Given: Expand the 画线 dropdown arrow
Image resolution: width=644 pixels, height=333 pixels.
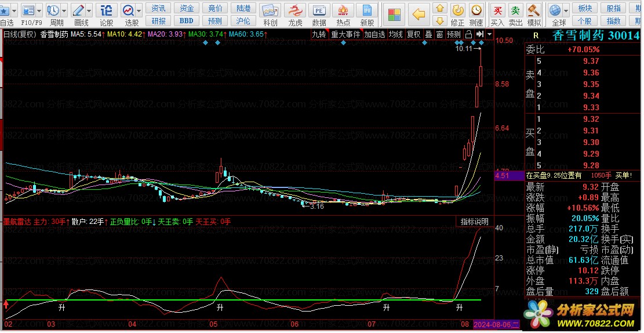Looking at the screenshot, I should (x=89, y=10).
